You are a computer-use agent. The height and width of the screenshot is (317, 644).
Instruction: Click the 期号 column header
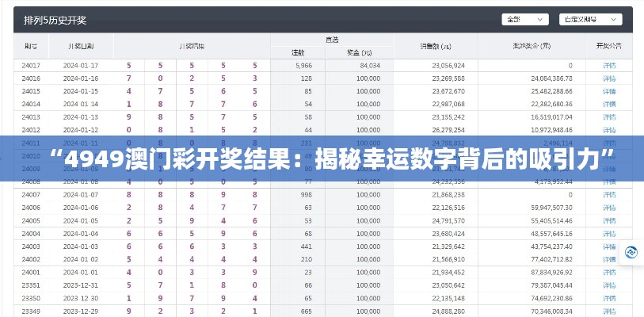pyautogui.click(x=31, y=45)
